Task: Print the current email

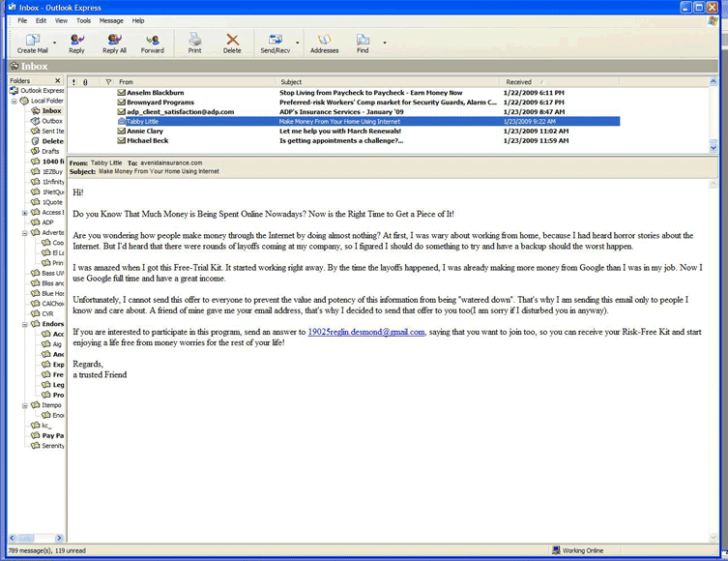Action: 194,43
